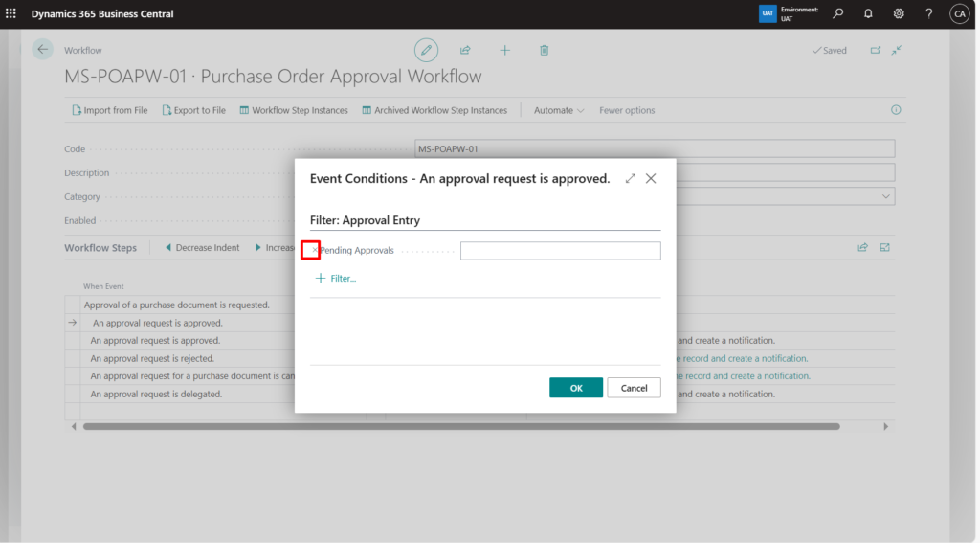Open the settings gear

pos(899,13)
